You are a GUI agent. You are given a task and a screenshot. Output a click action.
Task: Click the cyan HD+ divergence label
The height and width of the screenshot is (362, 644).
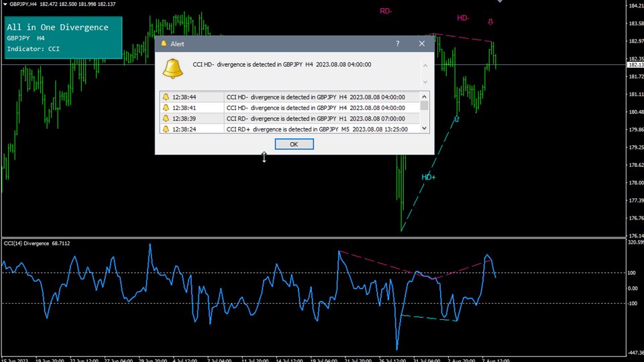[428, 178]
